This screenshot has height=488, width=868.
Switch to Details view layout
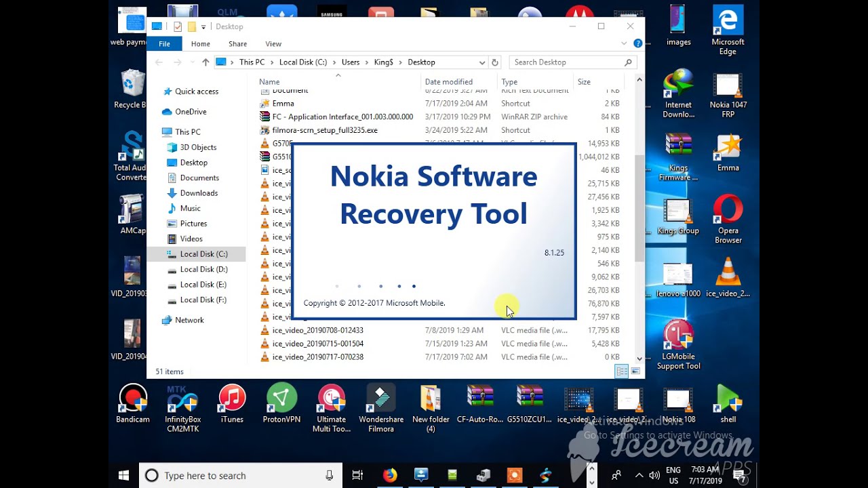[x=621, y=371]
